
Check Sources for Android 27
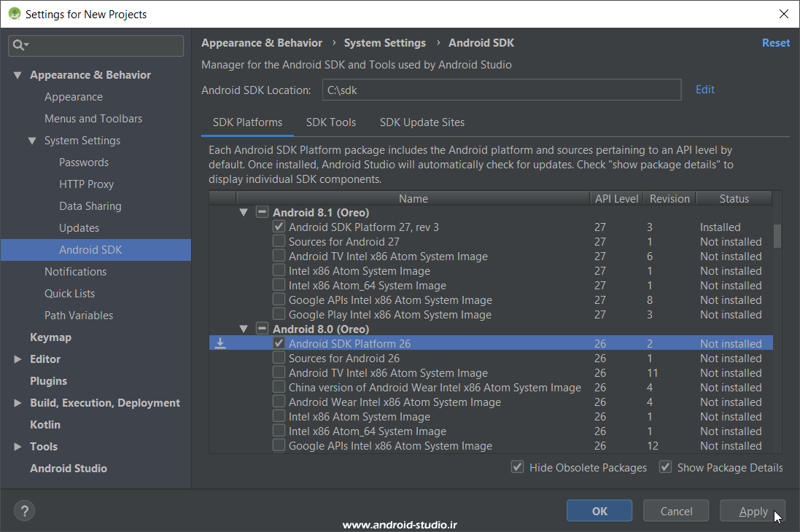pos(279,241)
